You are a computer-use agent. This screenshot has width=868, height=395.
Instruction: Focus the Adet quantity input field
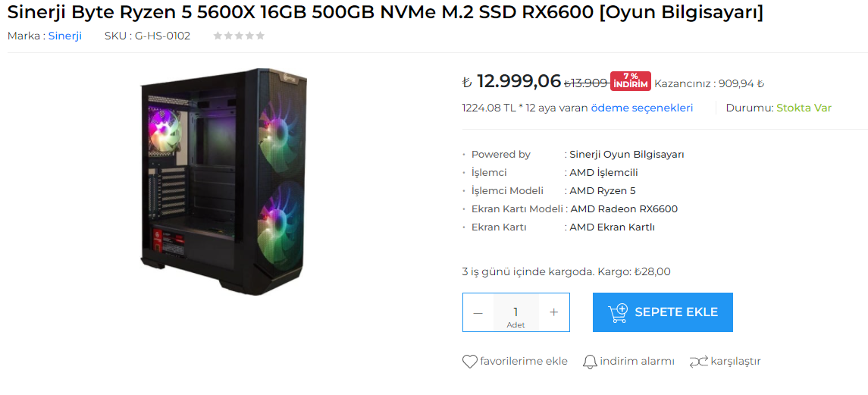[x=515, y=312]
